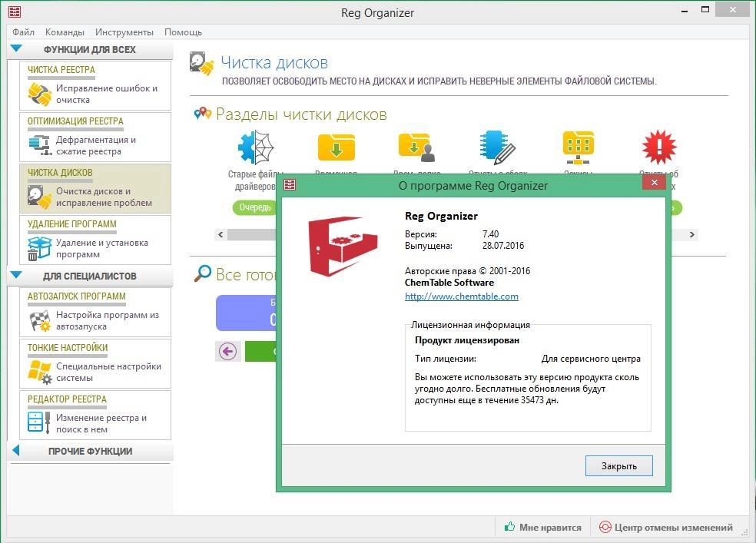Click the fine tweaks Windows flag icon
Viewport: 756px width, 543px height.
point(39,372)
